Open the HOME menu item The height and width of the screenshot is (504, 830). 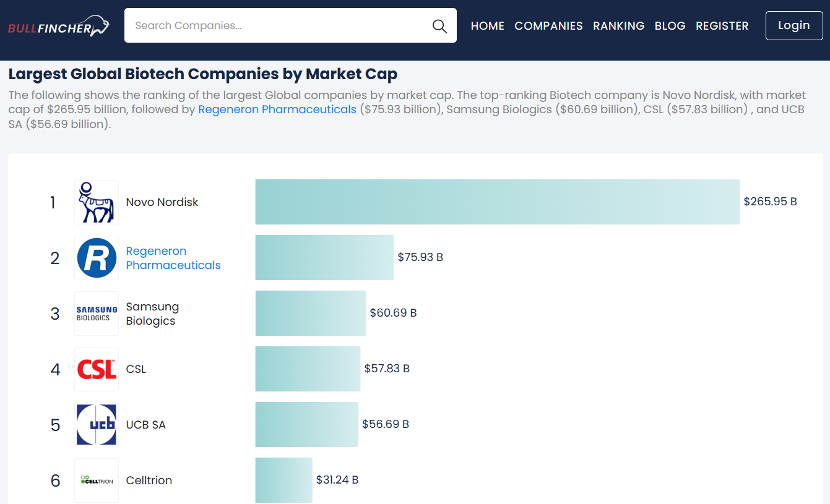pyautogui.click(x=487, y=26)
